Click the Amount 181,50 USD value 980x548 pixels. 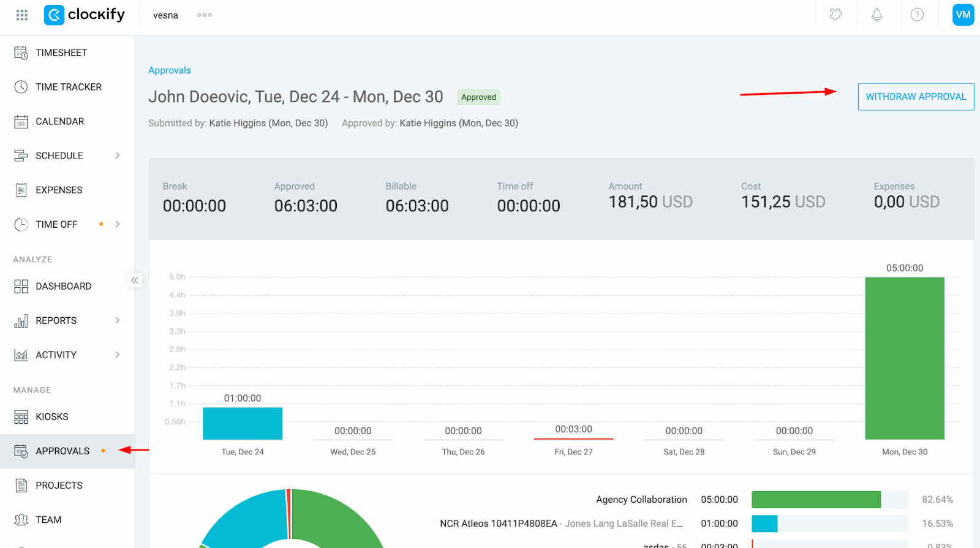coord(650,202)
